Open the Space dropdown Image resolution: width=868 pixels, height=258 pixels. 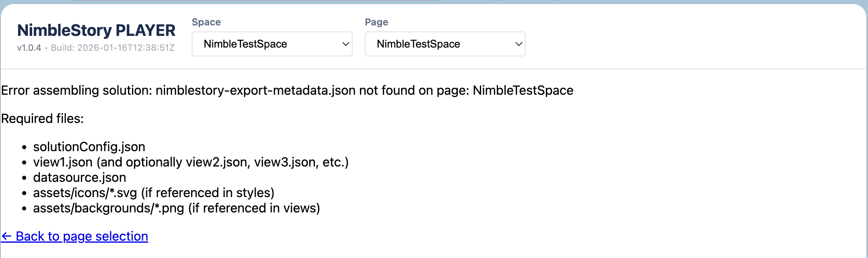click(x=272, y=44)
